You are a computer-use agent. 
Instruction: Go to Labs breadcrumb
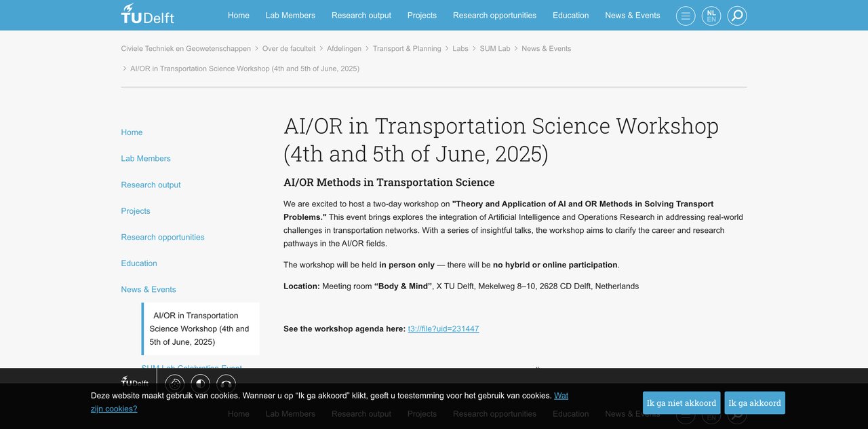tap(460, 49)
